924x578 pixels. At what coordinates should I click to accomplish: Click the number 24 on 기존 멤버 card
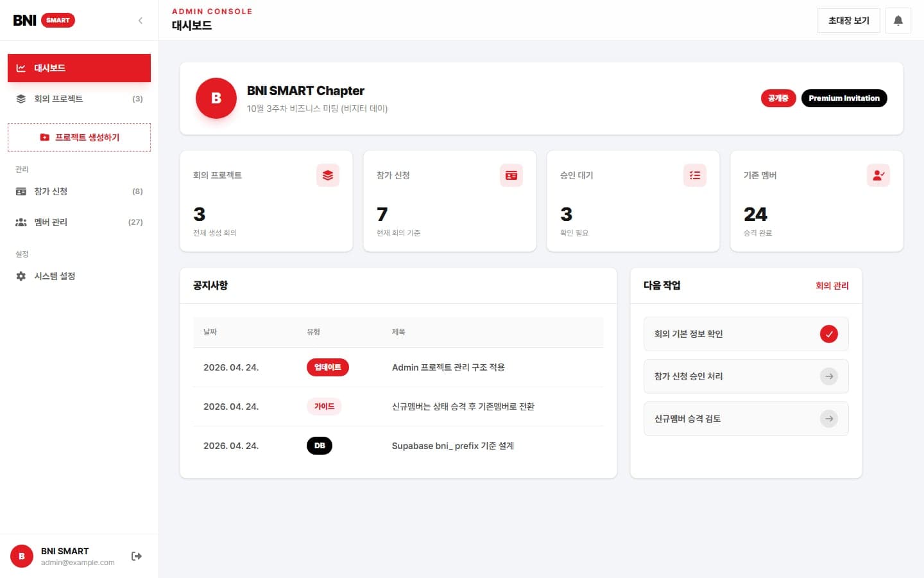coord(756,214)
